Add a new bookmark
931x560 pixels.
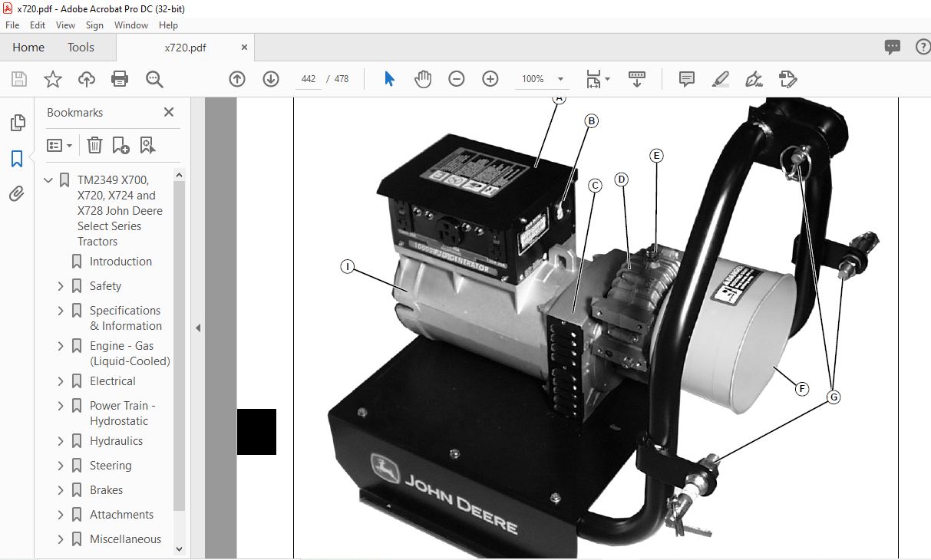(x=121, y=145)
